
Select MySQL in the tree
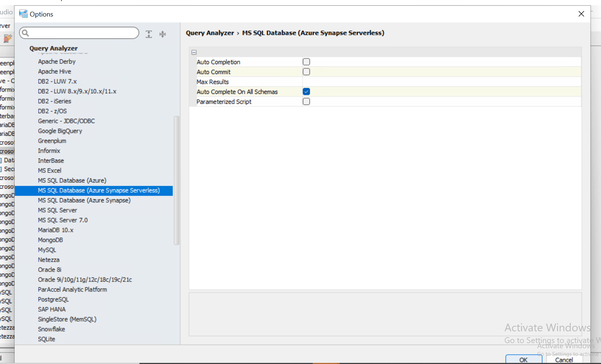click(47, 250)
